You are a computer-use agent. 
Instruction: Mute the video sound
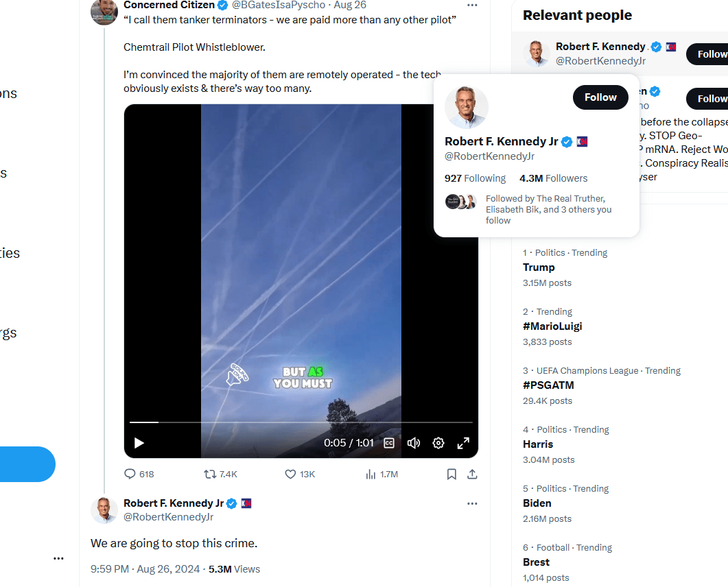(414, 443)
